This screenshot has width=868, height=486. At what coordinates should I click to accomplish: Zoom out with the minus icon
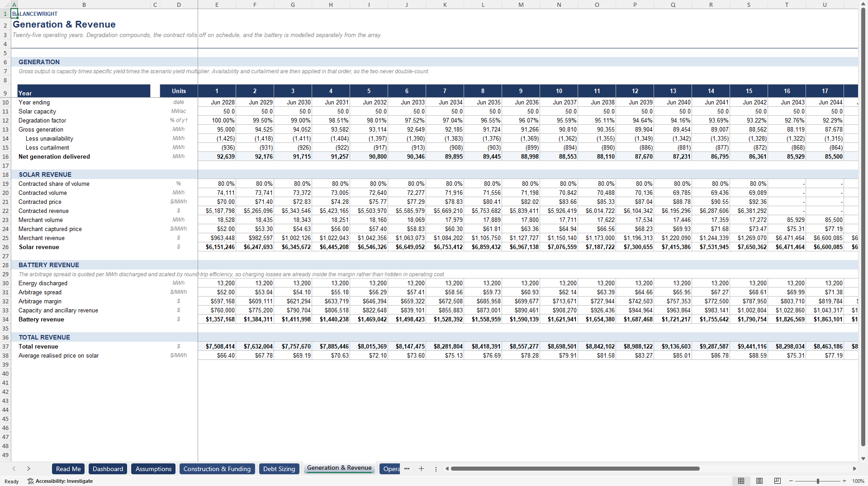(791, 481)
